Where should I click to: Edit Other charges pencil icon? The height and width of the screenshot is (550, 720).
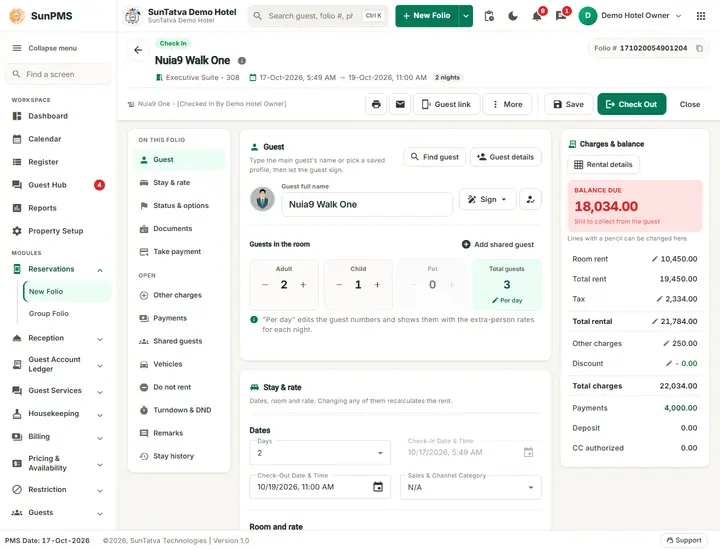pyautogui.click(x=666, y=343)
